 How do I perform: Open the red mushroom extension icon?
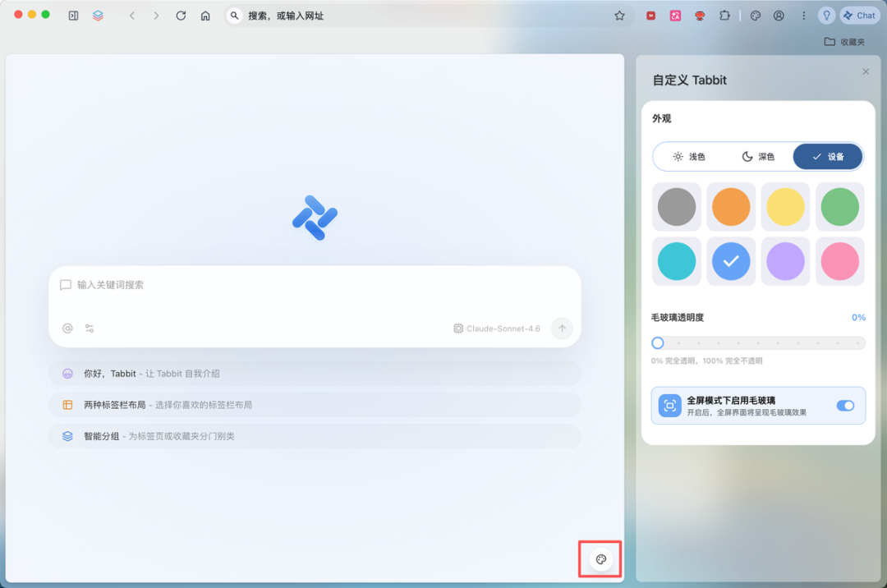(x=700, y=16)
